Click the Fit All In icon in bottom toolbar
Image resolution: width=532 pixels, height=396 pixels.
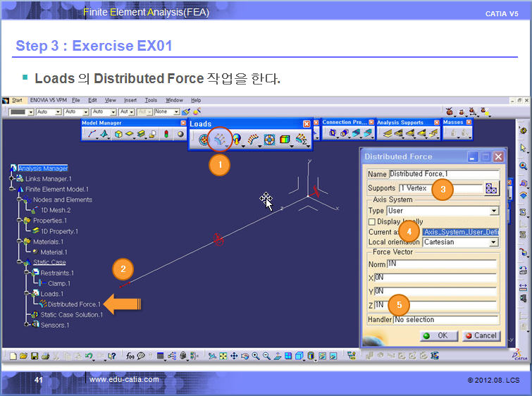[223, 356]
